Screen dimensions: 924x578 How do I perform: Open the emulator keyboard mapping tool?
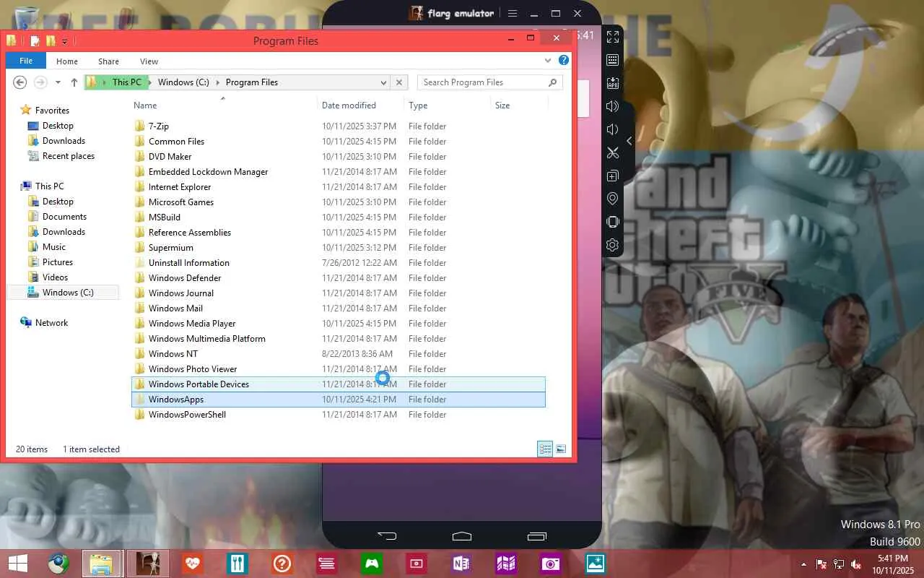(613, 60)
